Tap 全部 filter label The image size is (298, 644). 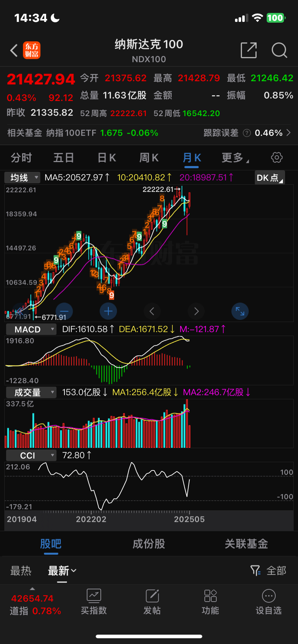click(276, 570)
